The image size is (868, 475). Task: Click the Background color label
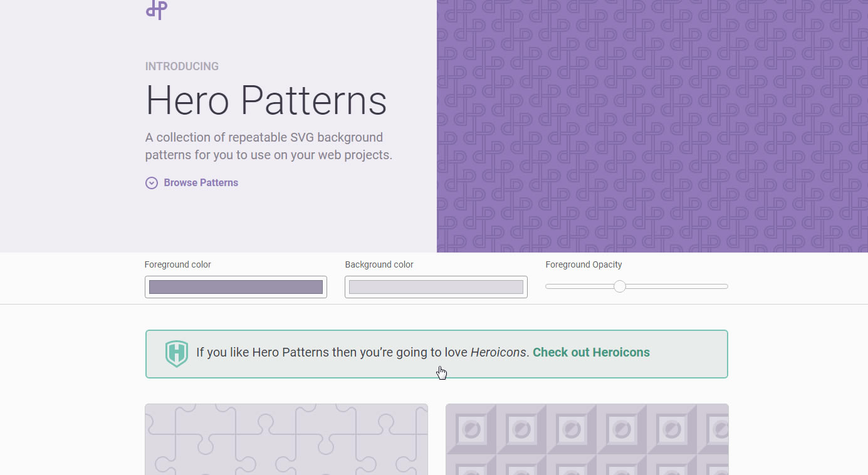coord(379,264)
